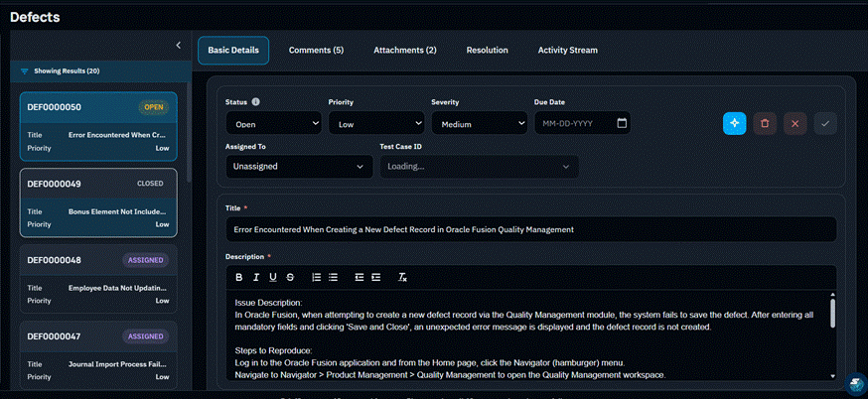Click title "Bonus Element Not Include..."
Viewport: 868px width, 399px height.
pyautogui.click(x=118, y=212)
